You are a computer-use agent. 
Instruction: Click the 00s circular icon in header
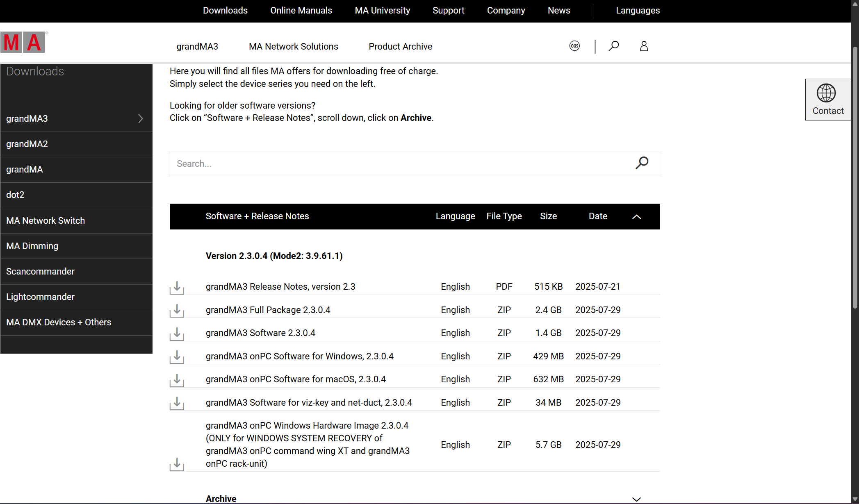pos(574,46)
